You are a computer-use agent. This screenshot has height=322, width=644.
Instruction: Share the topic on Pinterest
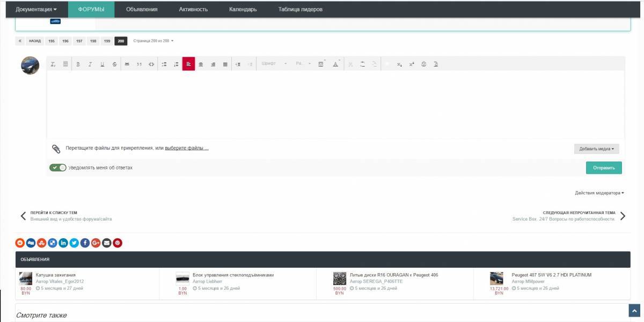pyautogui.click(x=118, y=243)
